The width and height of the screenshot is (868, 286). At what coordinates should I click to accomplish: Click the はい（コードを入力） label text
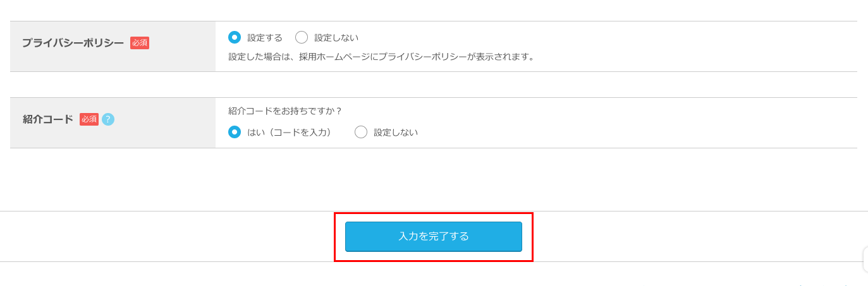(x=290, y=133)
